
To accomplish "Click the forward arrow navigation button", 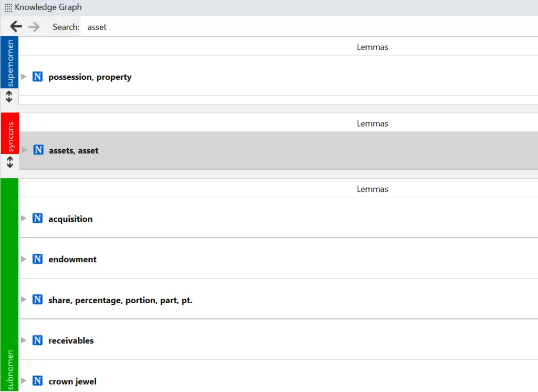I will pyautogui.click(x=34, y=27).
